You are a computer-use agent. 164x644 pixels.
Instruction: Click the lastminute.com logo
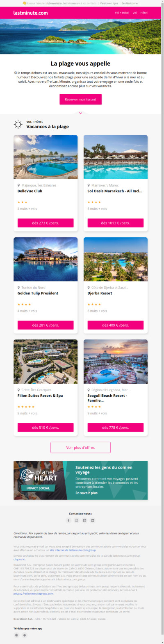30,13
